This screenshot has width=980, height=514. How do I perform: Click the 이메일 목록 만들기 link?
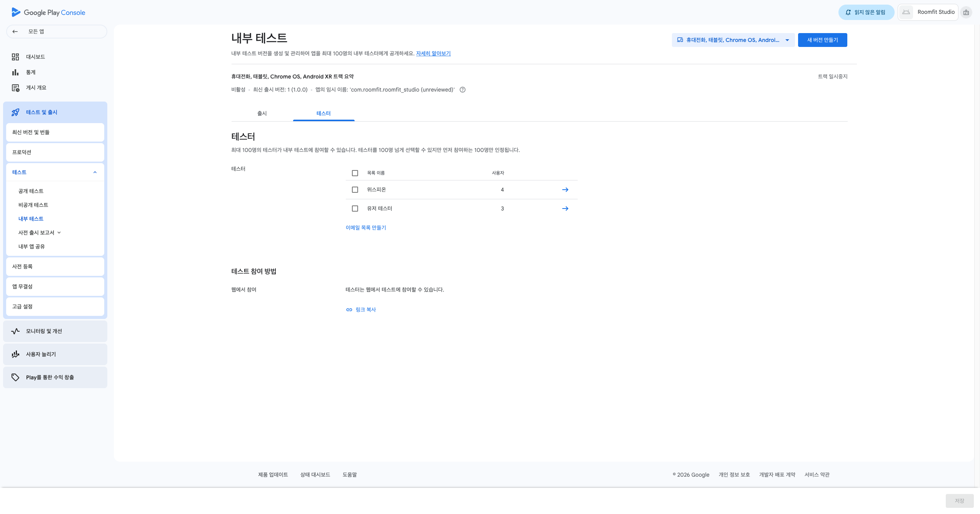tap(366, 228)
